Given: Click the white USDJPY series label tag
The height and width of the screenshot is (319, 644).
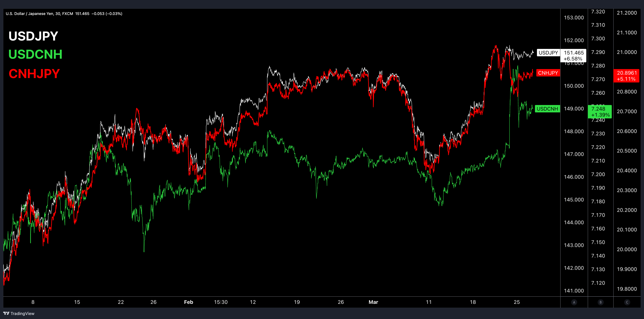Looking at the screenshot, I should click(x=548, y=53).
